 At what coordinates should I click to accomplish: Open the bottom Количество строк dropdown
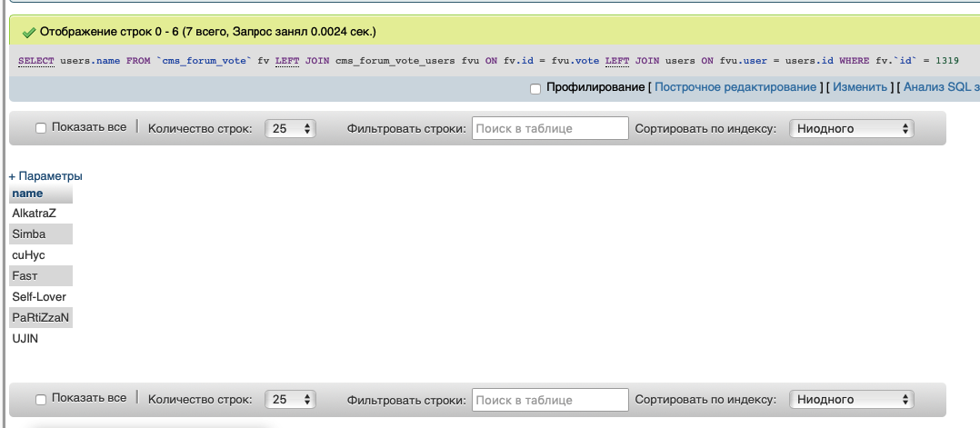pos(291,399)
